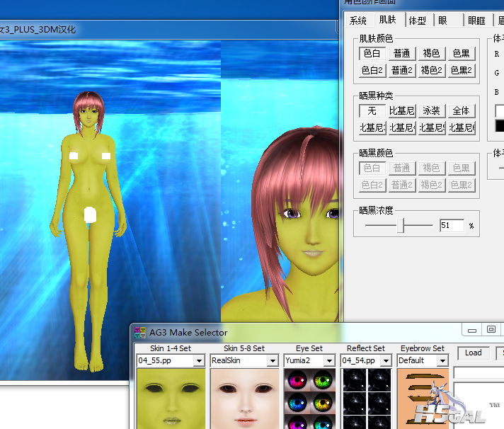Screen dimensions: 504x429
Task: Click the 晒黑浓度 slider handle
Action: tap(401, 226)
